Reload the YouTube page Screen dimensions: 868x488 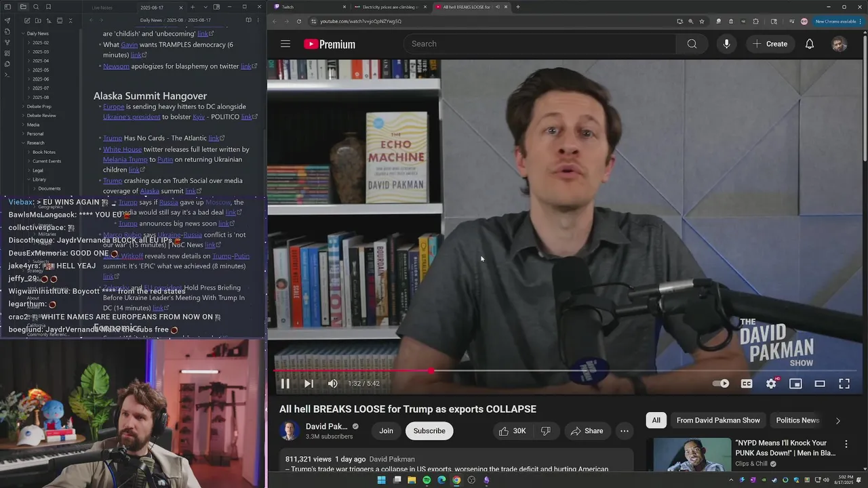(x=299, y=21)
